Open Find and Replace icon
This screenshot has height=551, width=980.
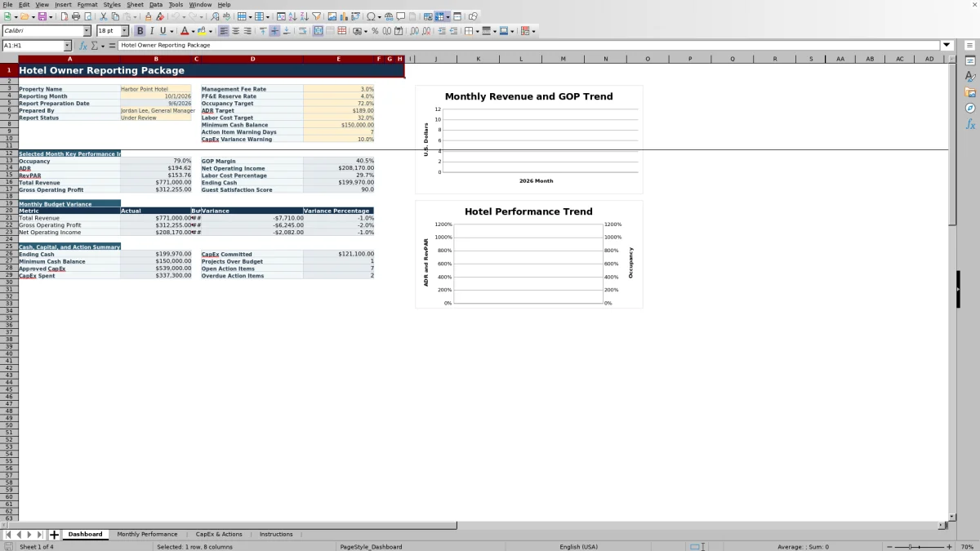pos(214,16)
